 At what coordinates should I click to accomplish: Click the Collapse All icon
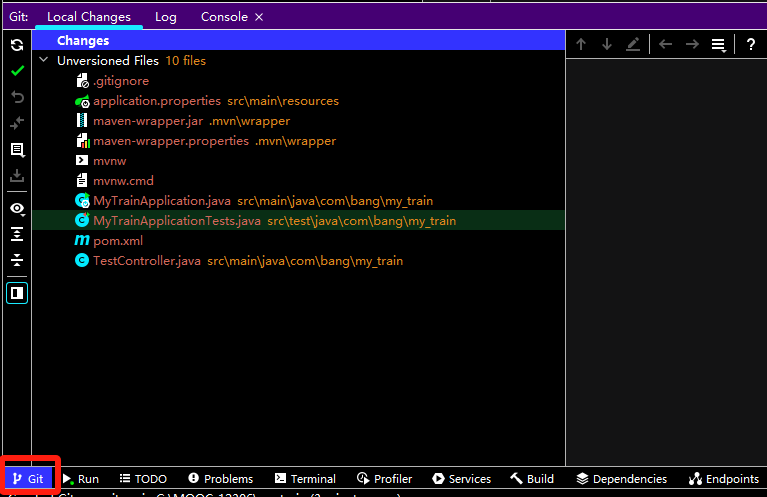point(17,260)
